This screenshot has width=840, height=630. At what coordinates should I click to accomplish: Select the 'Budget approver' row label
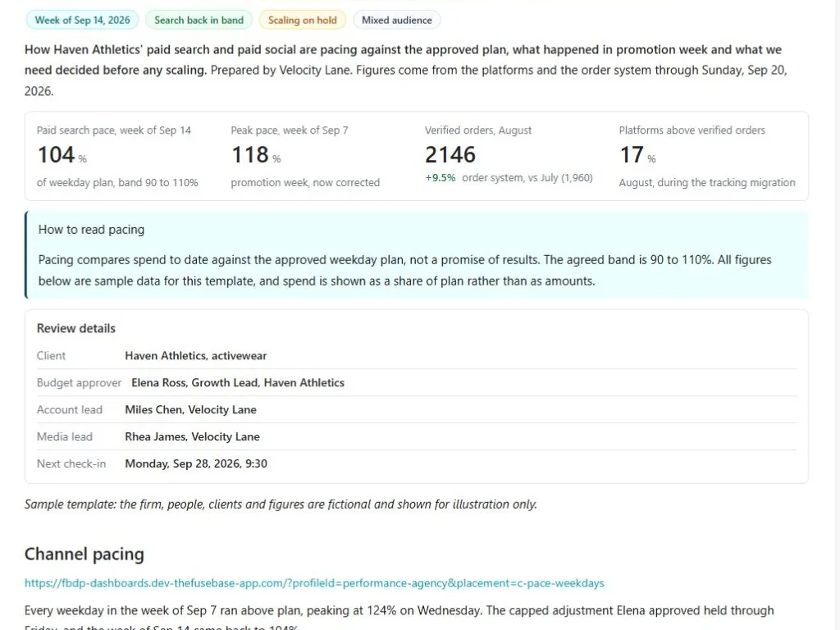point(79,382)
